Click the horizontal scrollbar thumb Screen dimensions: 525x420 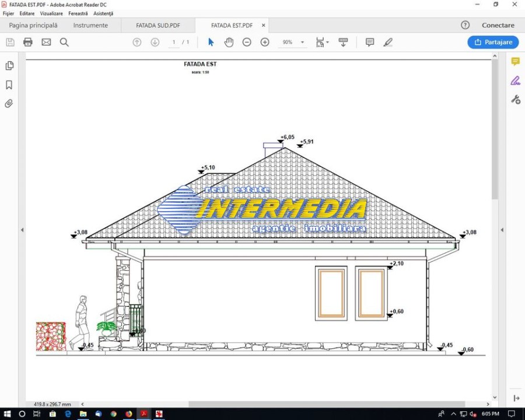pos(327,404)
